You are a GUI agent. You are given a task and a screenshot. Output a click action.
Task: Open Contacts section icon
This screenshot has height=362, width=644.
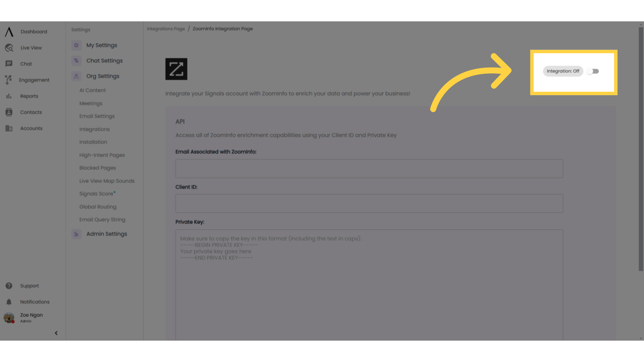pyautogui.click(x=9, y=112)
